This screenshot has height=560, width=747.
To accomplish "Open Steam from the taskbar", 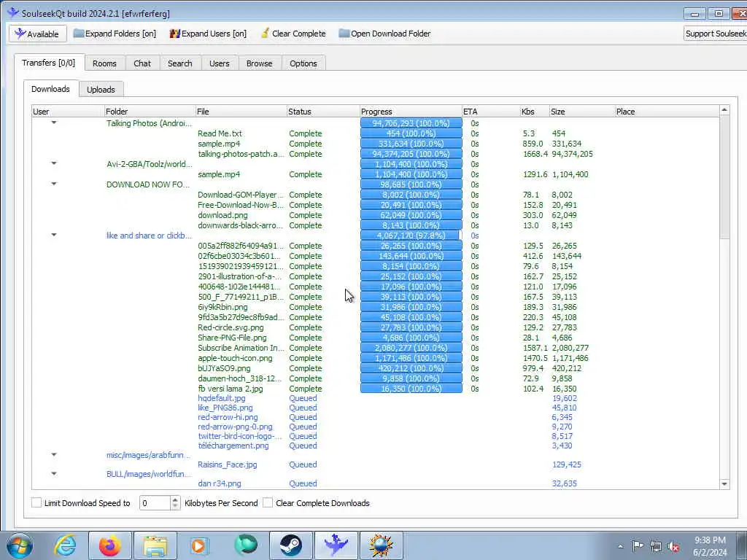I will click(290, 545).
